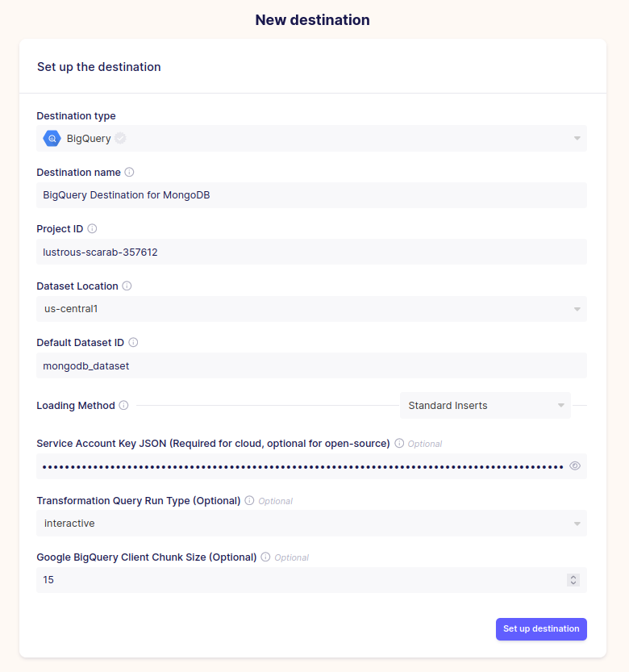
Task: Click the New destination page heading
Action: tap(313, 19)
